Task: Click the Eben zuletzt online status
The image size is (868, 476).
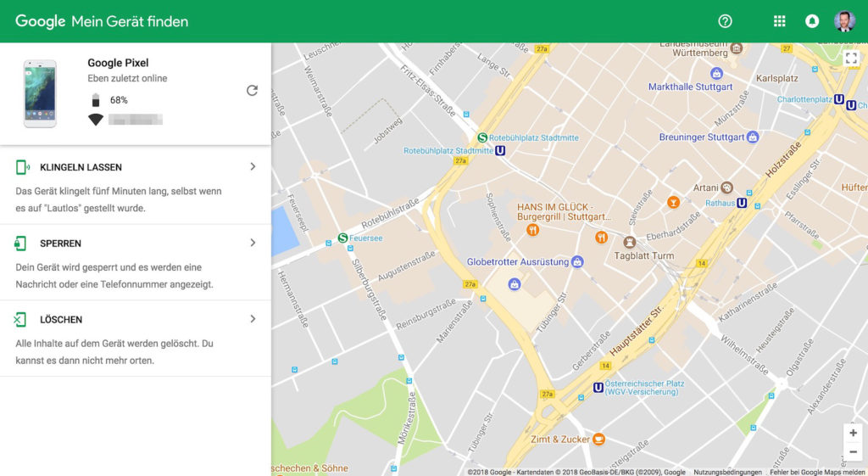Action: point(127,78)
